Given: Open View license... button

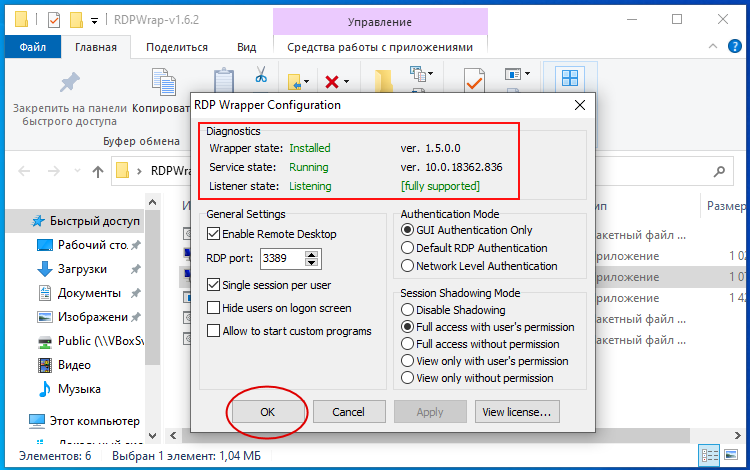Looking at the screenshot, I should (517, 412).
